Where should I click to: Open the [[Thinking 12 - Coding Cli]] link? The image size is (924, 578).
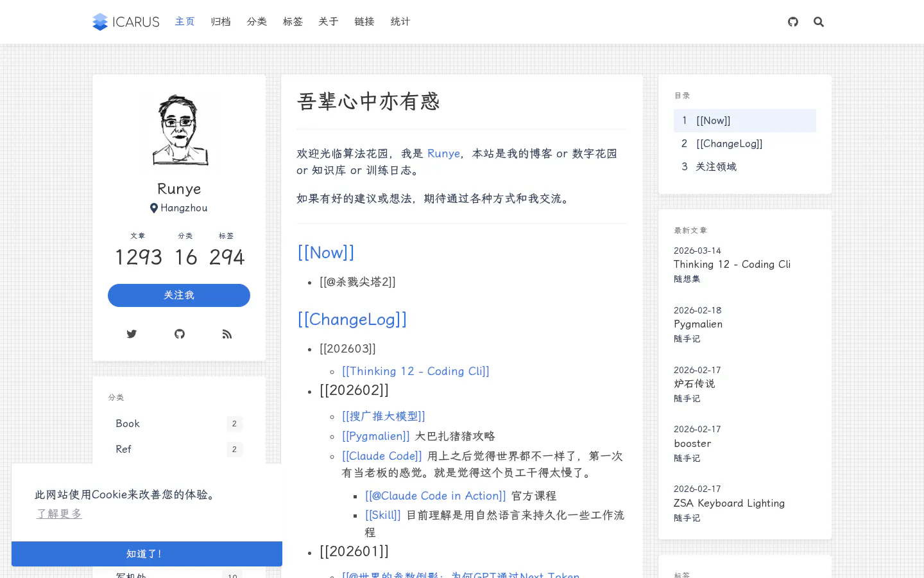(416, 371)
